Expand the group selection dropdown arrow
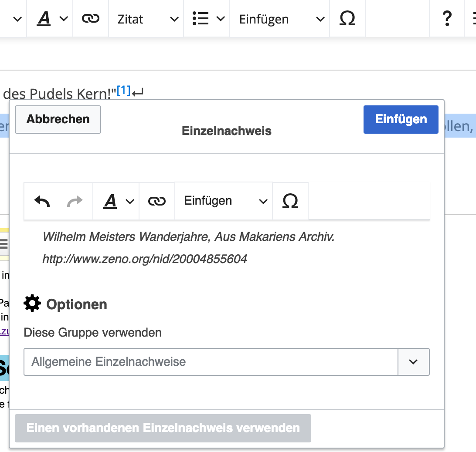 413,362
